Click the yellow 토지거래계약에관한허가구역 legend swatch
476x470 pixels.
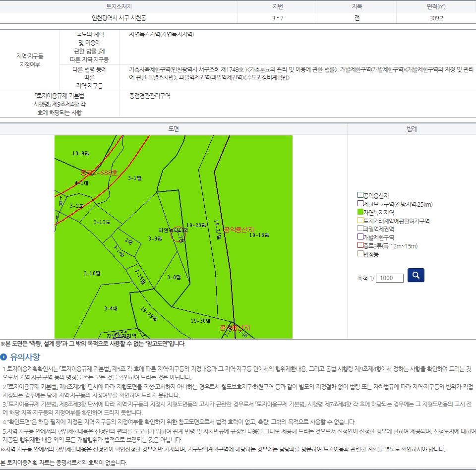(360, 221)
